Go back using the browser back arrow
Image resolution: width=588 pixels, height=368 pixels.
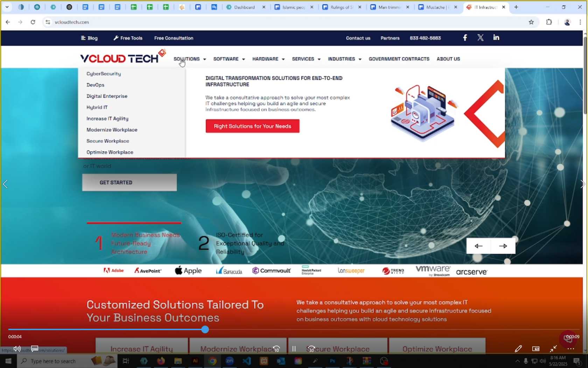tap(8, 22)
